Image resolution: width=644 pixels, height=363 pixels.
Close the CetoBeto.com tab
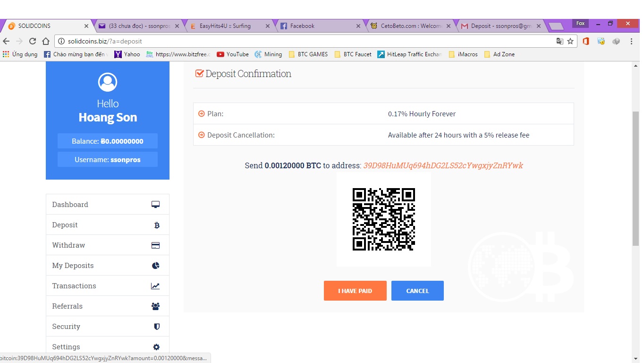(x=449, y=26)
